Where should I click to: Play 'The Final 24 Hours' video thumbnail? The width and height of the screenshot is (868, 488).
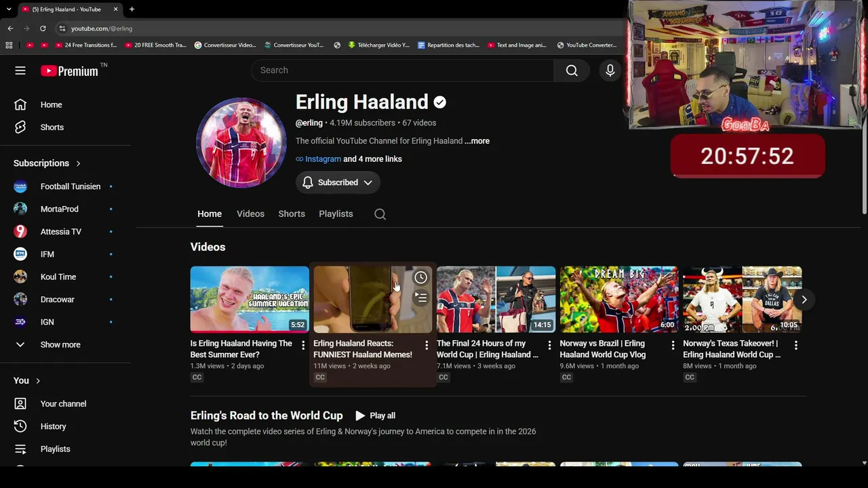click(496, 300)
